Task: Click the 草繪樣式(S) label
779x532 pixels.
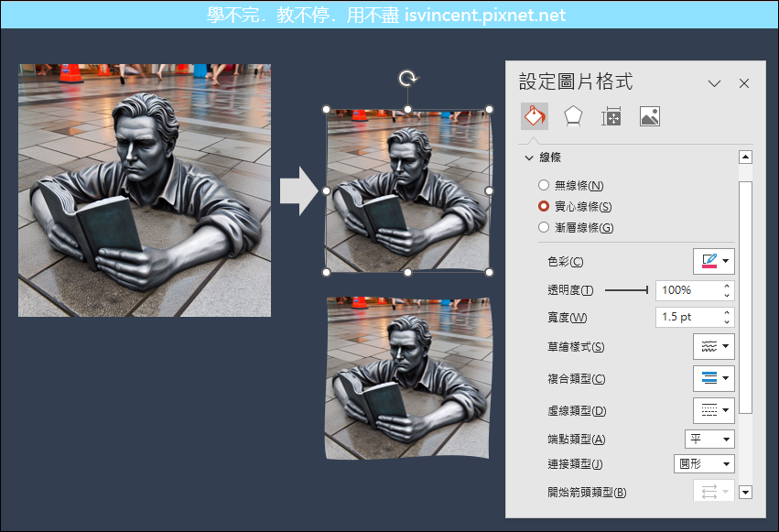Action: 576,347
